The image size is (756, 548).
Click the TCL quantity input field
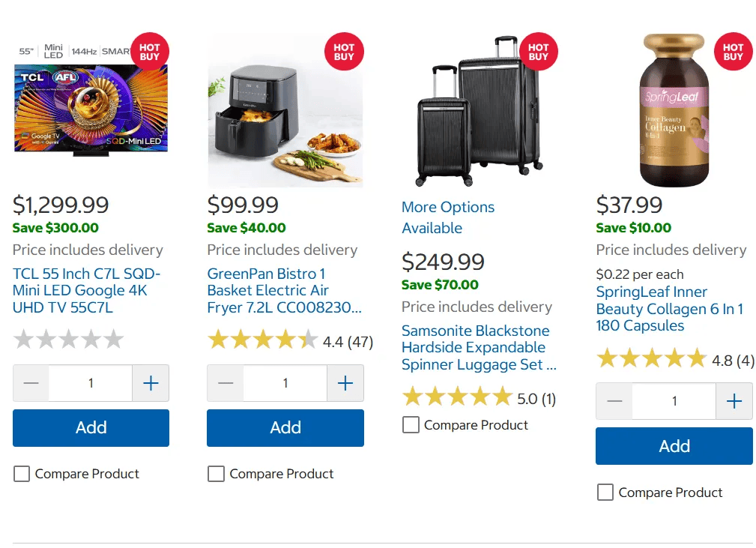click(91, 383)
